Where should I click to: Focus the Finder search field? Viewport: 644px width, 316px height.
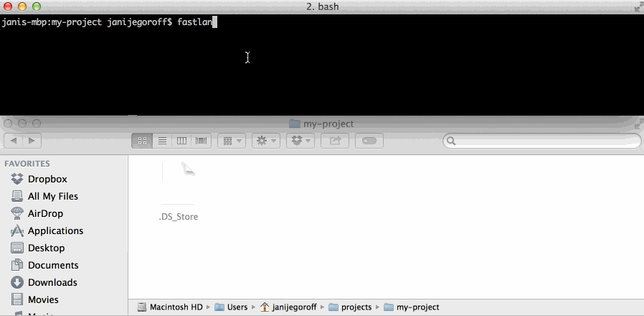(541, 141)
